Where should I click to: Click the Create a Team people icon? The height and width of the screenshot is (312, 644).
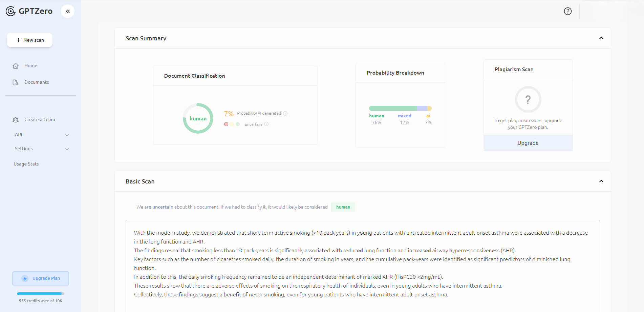pyautogui.click(x=16, y=119)
